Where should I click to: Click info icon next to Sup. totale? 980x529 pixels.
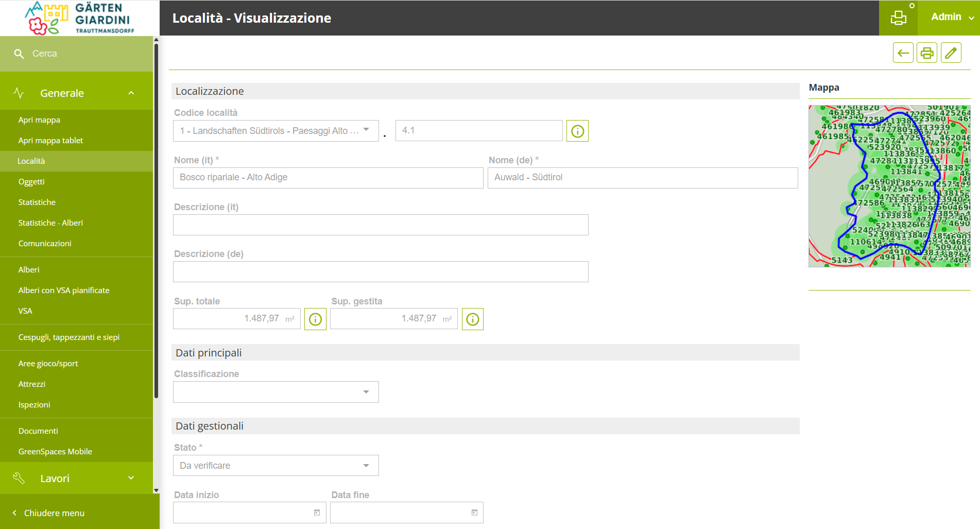pos(315,319)
